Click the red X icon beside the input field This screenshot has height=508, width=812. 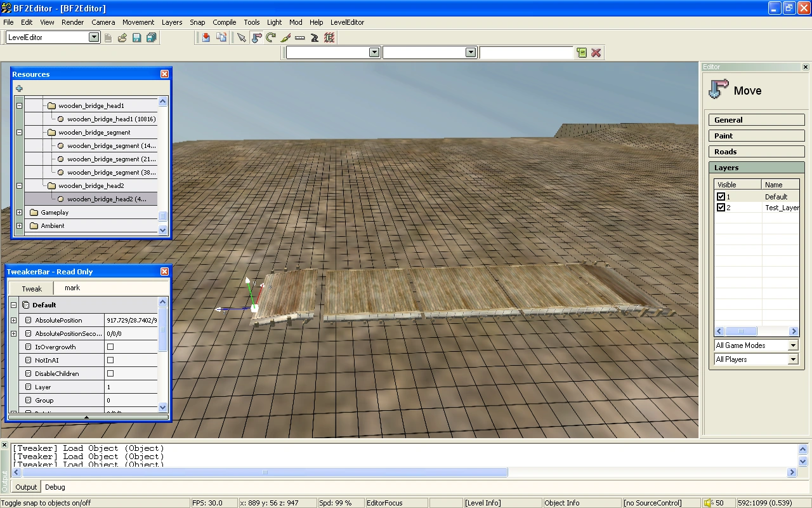coord(596,53)
